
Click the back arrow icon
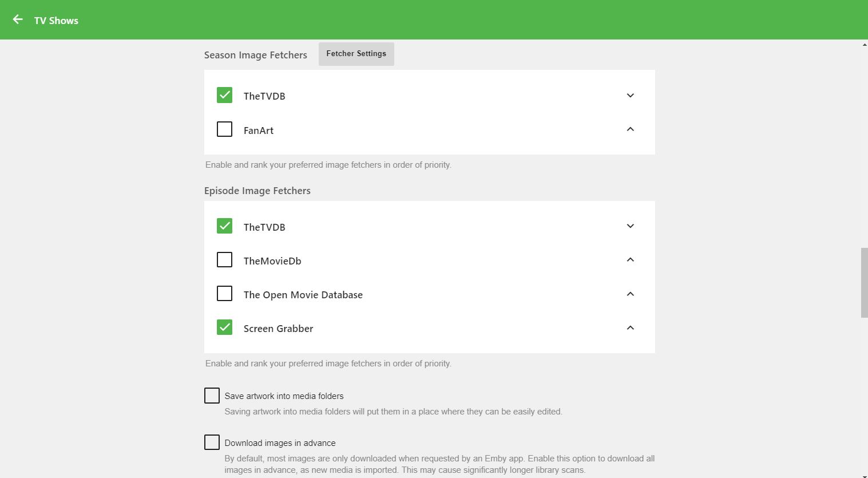coord(18,20)
